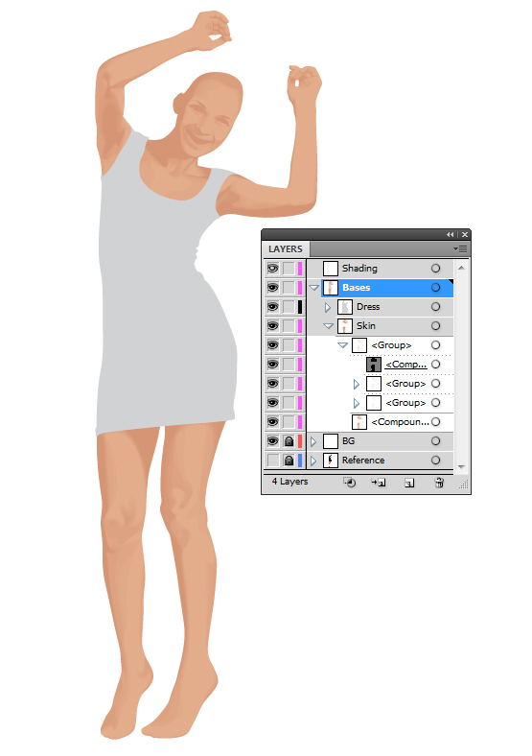The image size is (532, 756).
Task: Collapse the expanded <Group> under Skin
Action: click(x=342, y=345)
